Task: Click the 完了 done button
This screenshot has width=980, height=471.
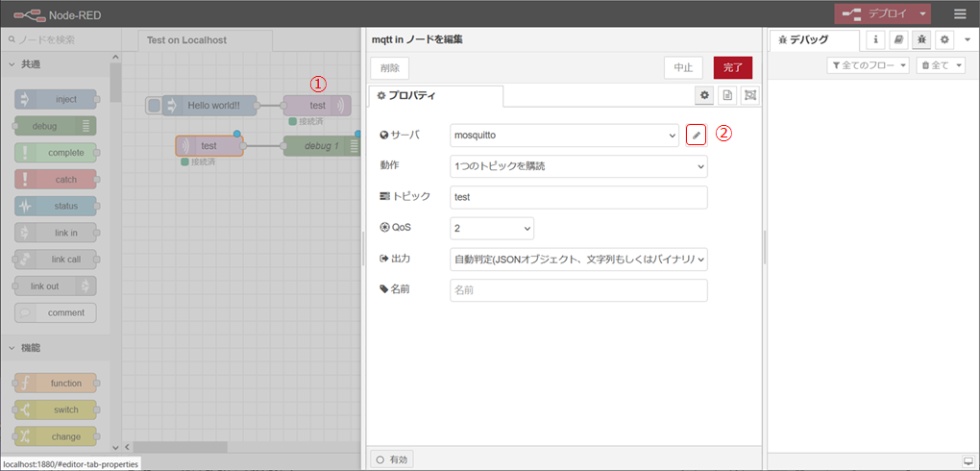Action: coord(732,67)
